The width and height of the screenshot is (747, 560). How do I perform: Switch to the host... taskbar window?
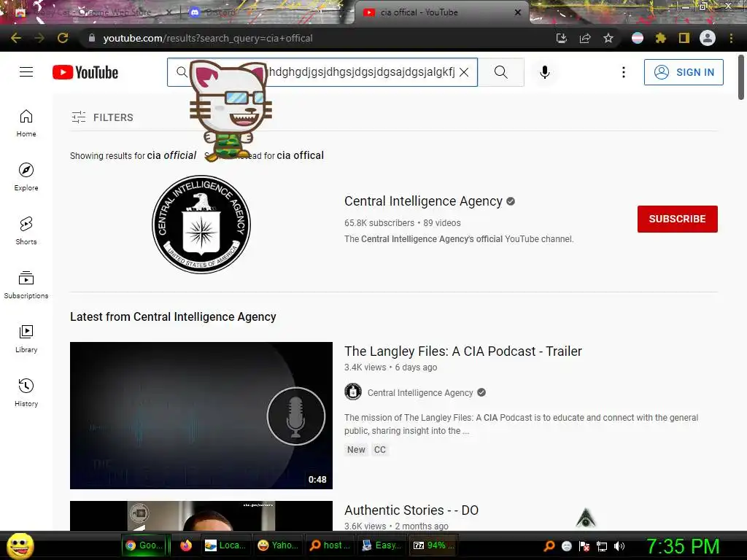330,545
